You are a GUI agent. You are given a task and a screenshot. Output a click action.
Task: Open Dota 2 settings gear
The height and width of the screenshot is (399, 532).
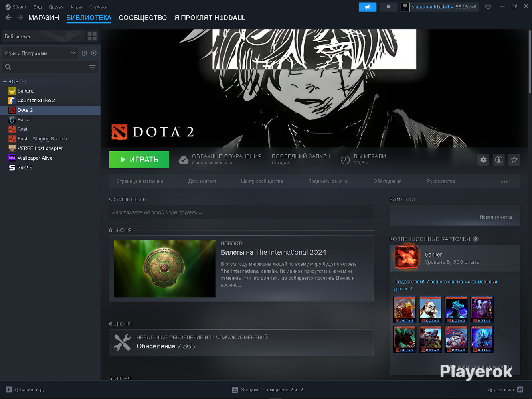(x=483, y=160)
